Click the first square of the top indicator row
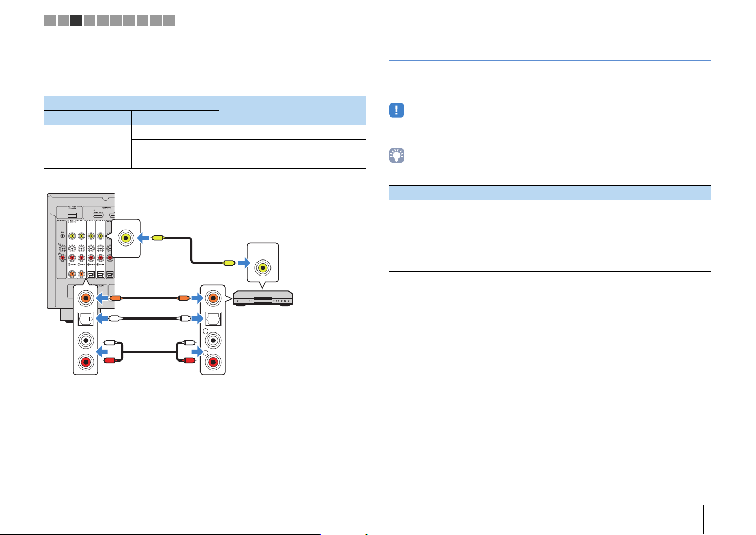The height and width of the screenshot is (535, 756). [50, 21]
